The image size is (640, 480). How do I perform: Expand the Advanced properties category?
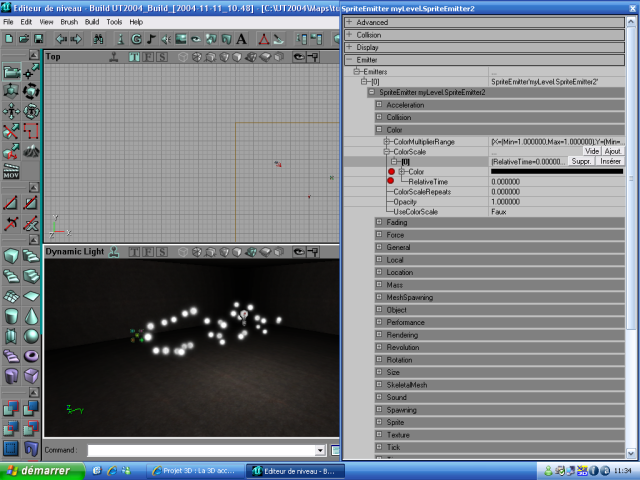click(x=349, y=22)
